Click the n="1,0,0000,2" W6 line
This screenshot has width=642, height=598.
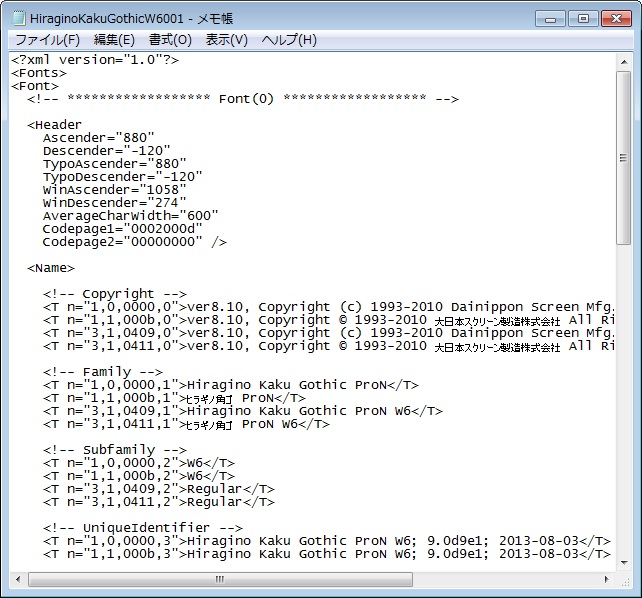click(139, 463)
